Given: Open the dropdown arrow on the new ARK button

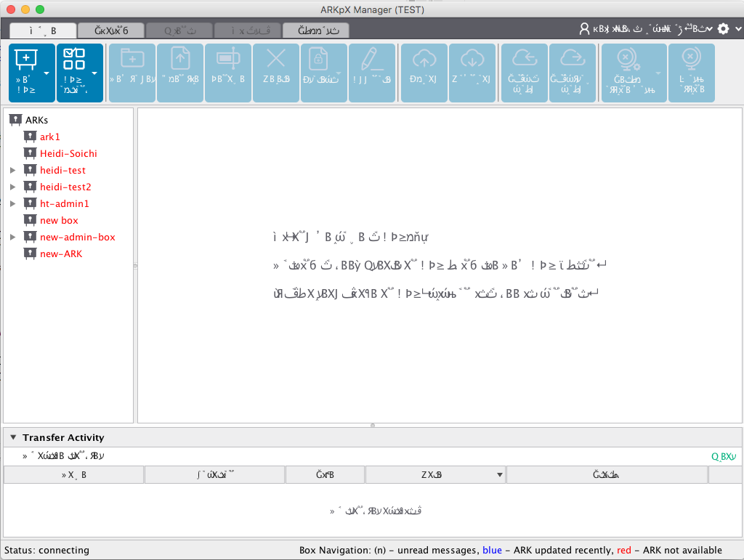Looking at the screenshot, I should (46, 73).
